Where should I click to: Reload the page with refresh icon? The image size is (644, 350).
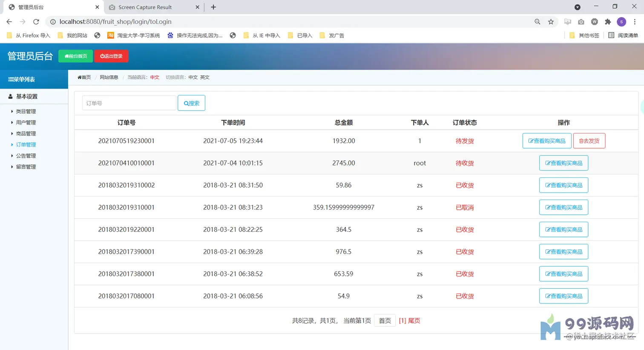[x=36, y=22]
